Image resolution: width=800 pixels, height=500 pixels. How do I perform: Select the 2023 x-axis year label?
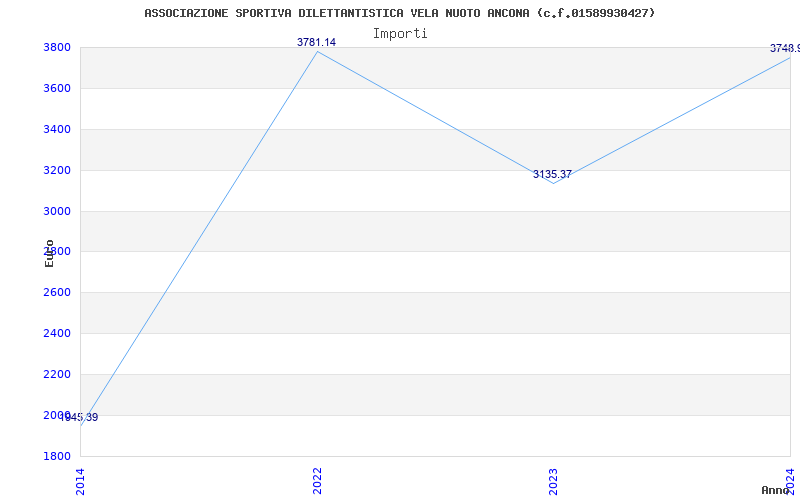pyautogui.click(x=554, y=481)
